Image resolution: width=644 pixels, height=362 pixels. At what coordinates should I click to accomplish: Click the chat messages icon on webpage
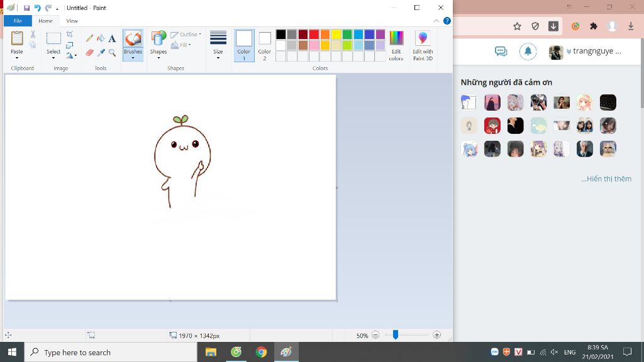[501, 52]
